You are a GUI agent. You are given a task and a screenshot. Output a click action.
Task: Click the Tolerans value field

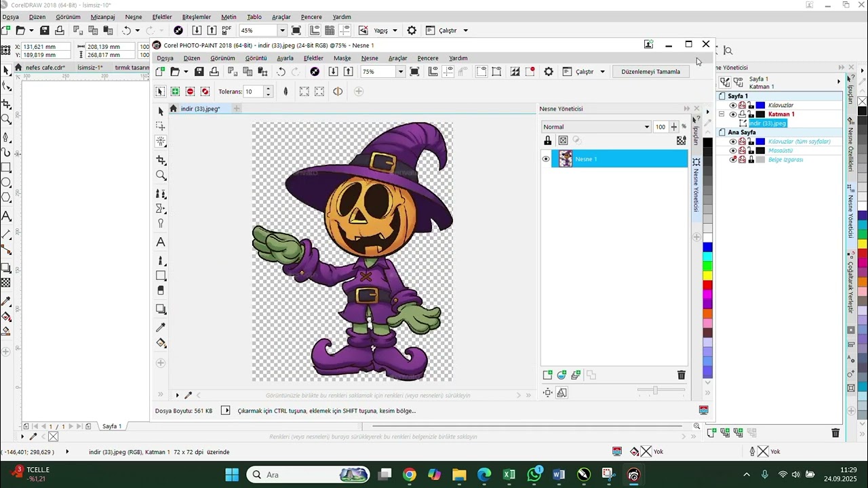[x=254, y=91]
